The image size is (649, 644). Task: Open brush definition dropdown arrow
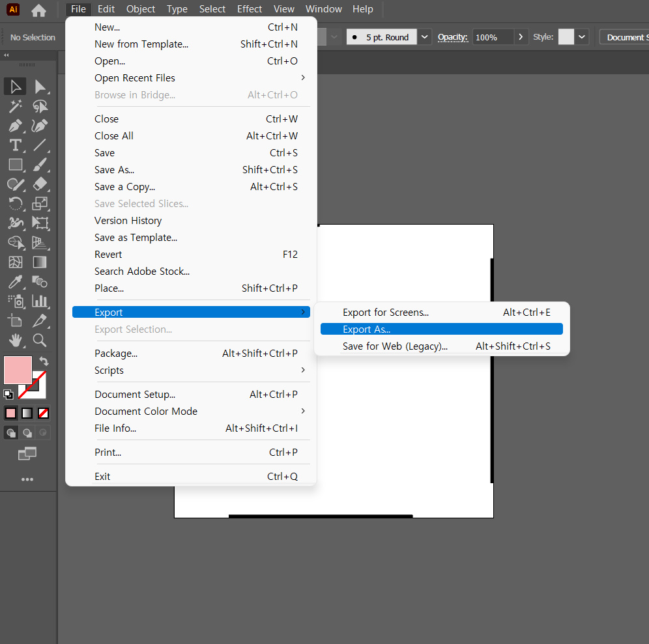(x=424, y=37)
